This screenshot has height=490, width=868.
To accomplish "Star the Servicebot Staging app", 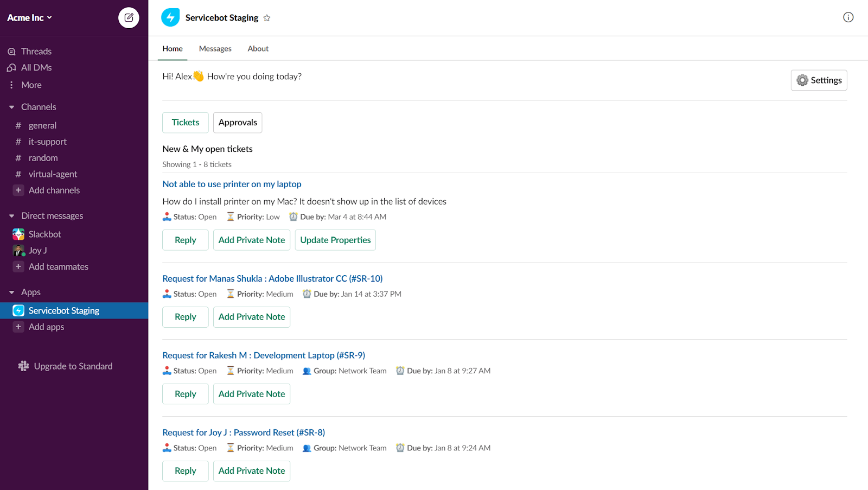I will point(267,18).
